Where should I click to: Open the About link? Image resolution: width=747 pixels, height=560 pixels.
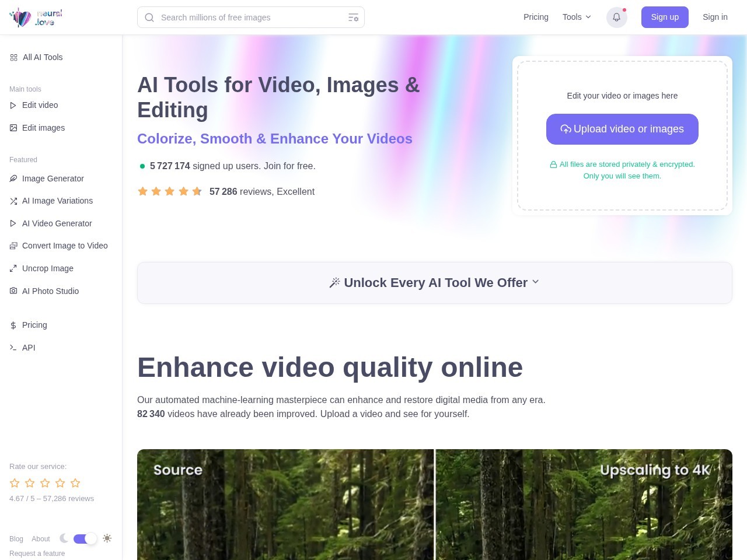(41, 539)
